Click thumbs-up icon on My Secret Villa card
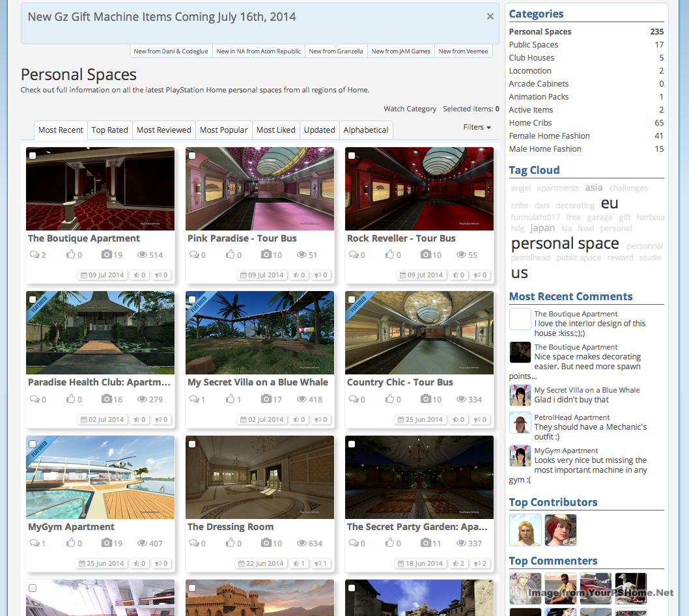This screenshot has width=689, height=616. tap(231, 399)
